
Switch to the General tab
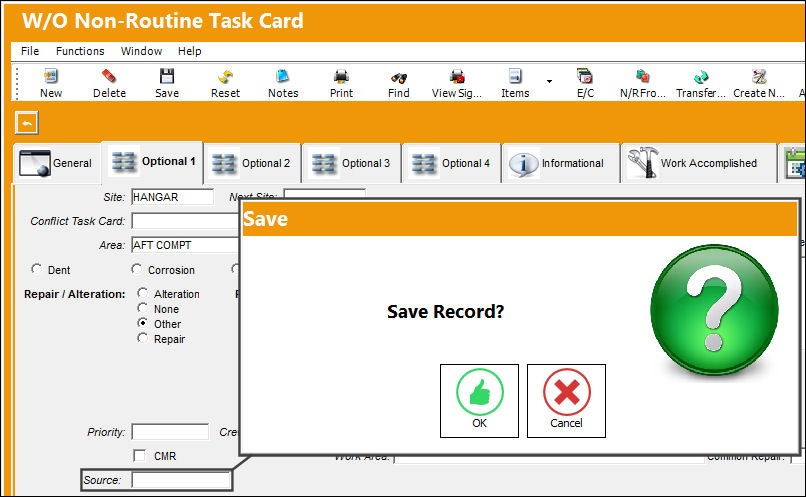(x=56, y=163)
